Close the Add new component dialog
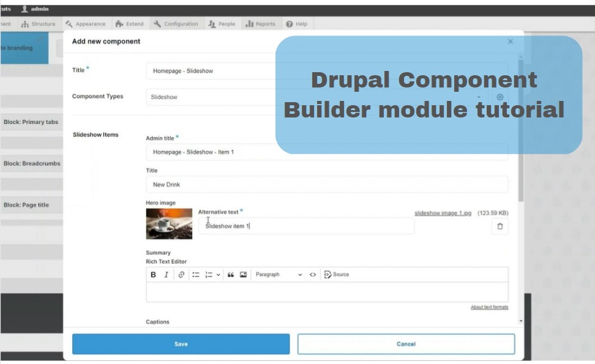This screenshot has width=595, height=364. [511, 42]
